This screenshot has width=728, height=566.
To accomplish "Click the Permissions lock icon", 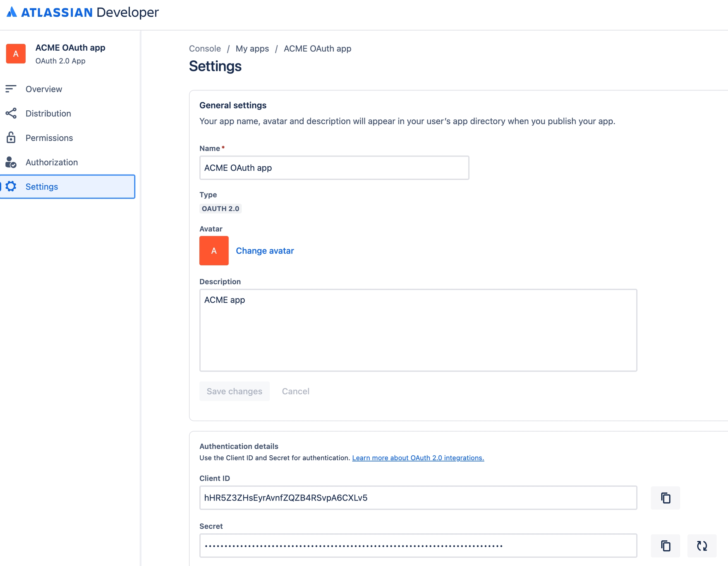I will click(11, 138).
